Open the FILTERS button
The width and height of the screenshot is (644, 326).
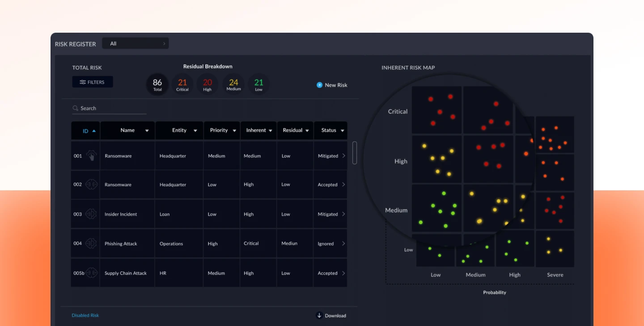tap(93, 82)
